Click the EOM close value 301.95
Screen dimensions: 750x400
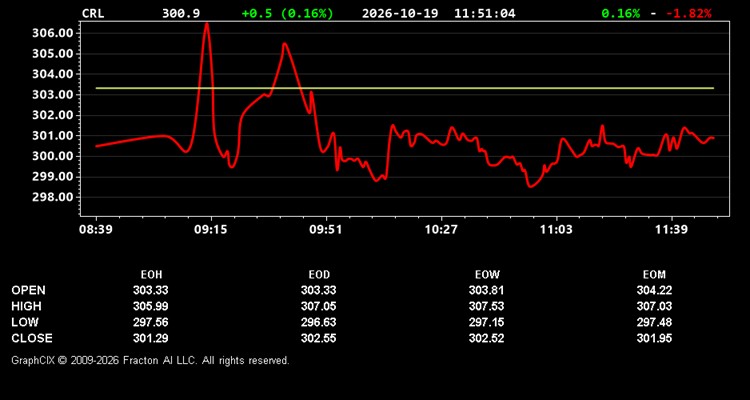coord(654,338)
